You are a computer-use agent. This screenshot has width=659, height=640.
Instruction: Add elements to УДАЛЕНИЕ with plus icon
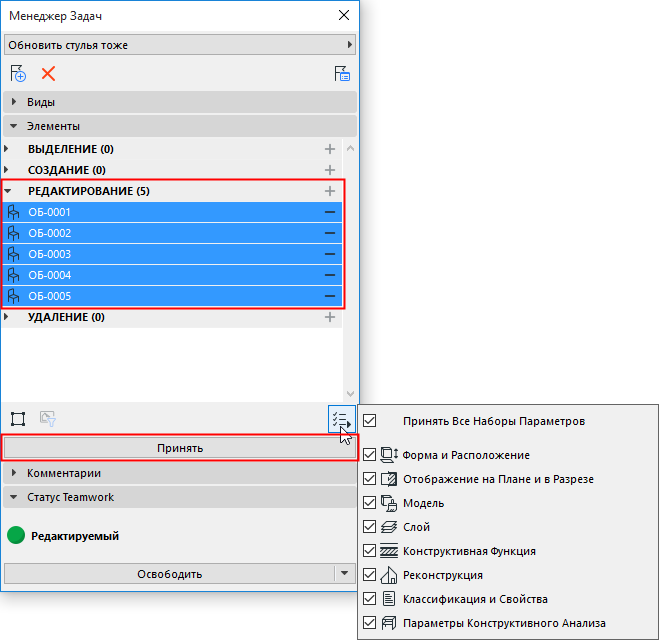point(330,317)
